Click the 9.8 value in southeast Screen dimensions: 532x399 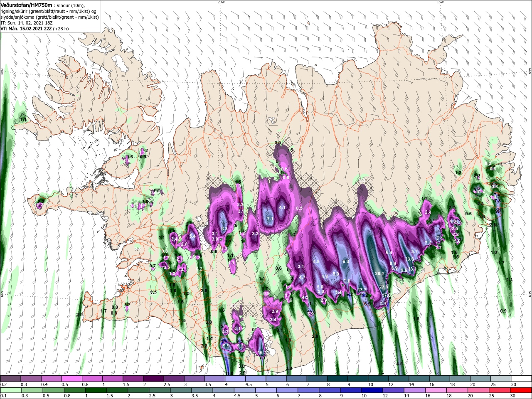tap(404, 270)
